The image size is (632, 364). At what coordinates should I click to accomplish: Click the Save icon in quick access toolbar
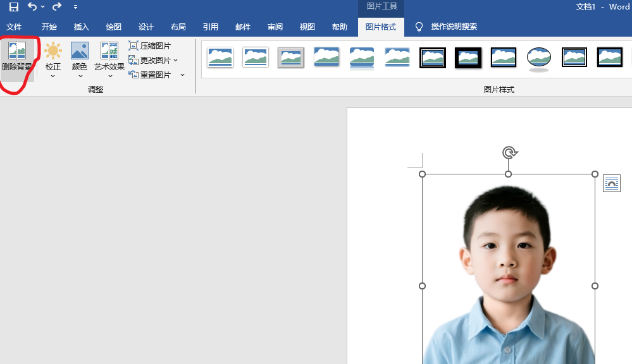(14, 6)
